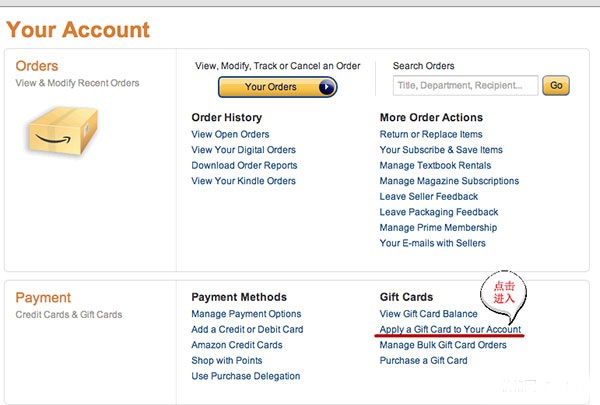
Task: Select Download Order Reports link
Action: click(x=245, y=165)
